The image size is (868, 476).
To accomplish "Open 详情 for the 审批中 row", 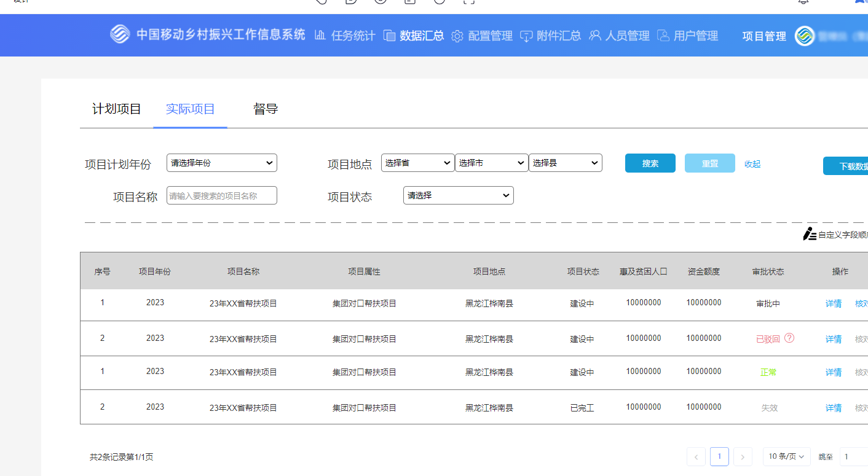I will [834, 303].
